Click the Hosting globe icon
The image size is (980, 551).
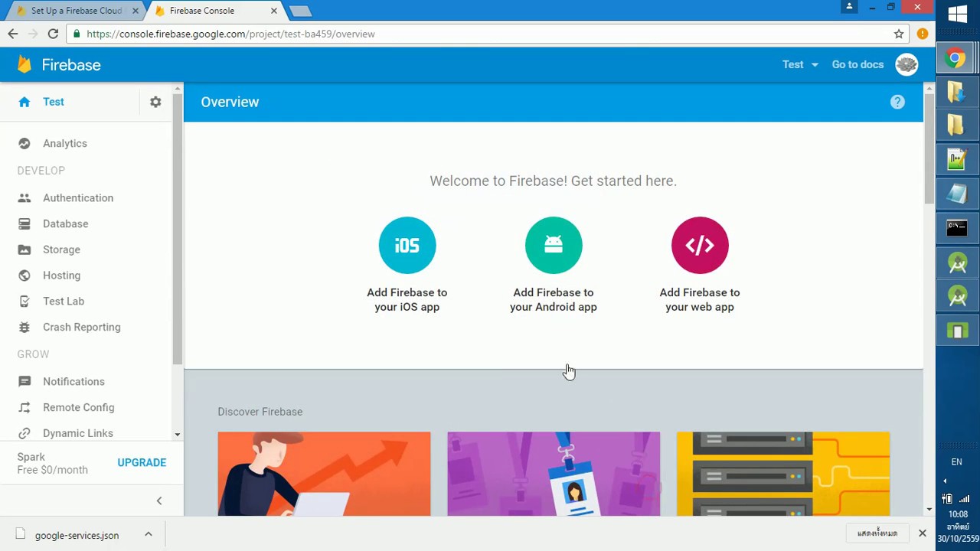[24, 275]
